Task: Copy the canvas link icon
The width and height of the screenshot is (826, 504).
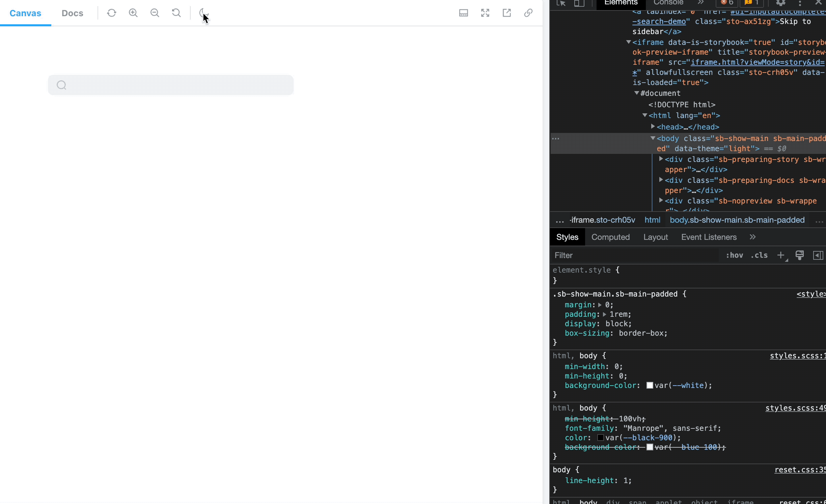Action: click(x=528, y=13)
